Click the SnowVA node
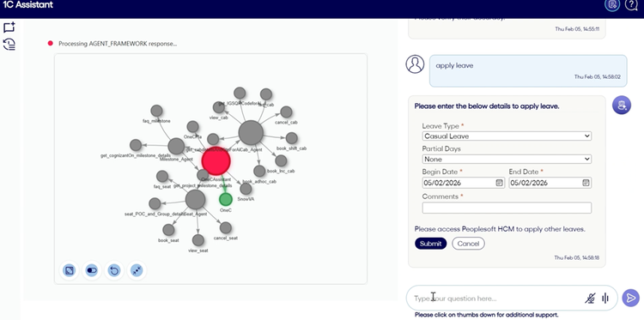The width and height of the screenshot is (644, 320). click(246, 189)
